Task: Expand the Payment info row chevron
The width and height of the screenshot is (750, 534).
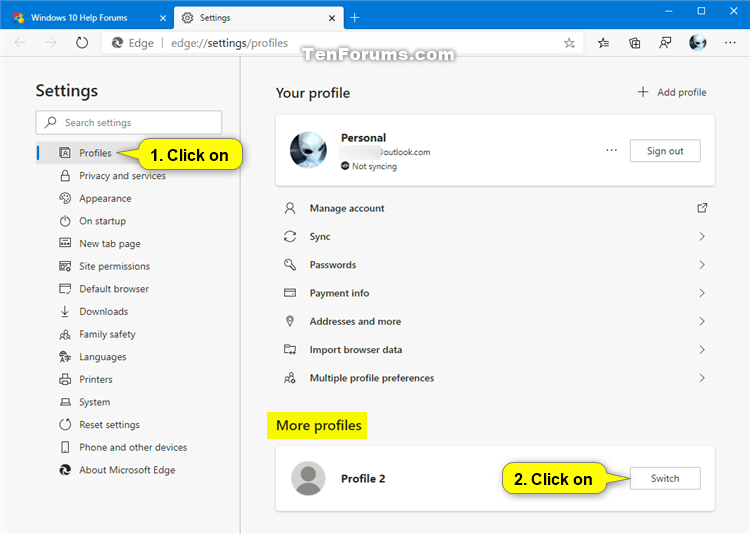Action: coord(702,293)
